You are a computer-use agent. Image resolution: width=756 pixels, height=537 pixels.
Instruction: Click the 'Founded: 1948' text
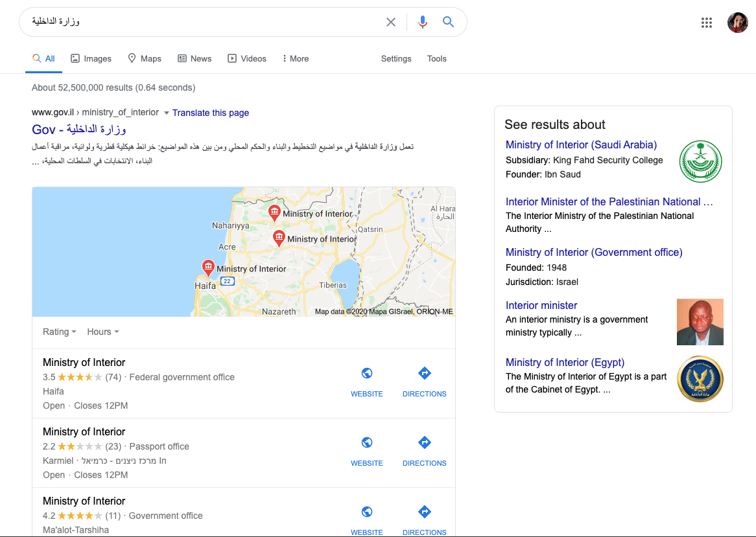click(536, 268)
